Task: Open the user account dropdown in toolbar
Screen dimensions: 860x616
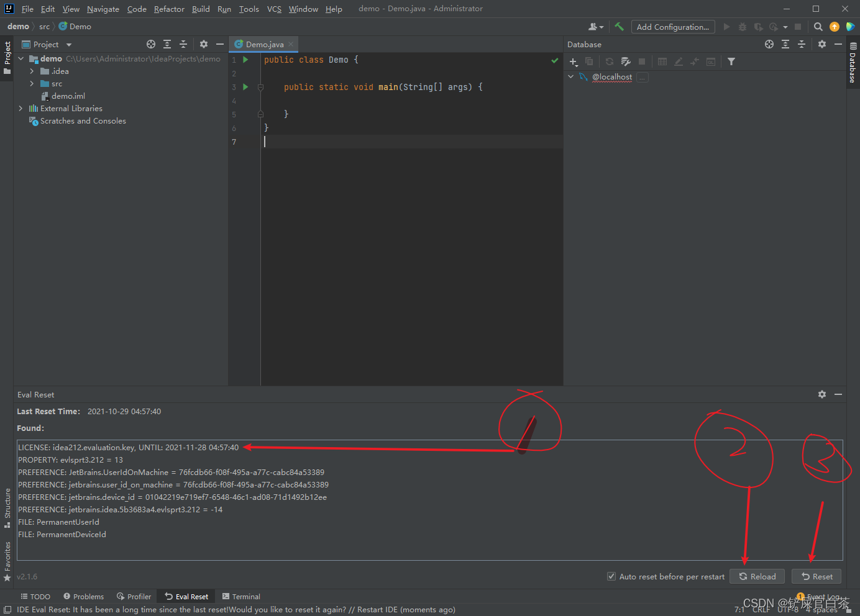Action: click(596, 27)
